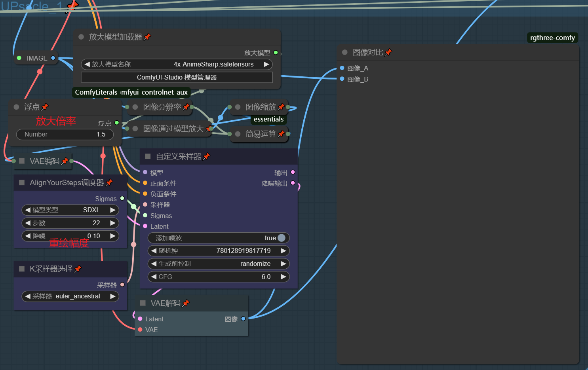Image resolution: width=588 pixels, height=370 pixels.
Task: Click the pin icon on AlignYourSteps调度器 node
Action: [109, 182]
